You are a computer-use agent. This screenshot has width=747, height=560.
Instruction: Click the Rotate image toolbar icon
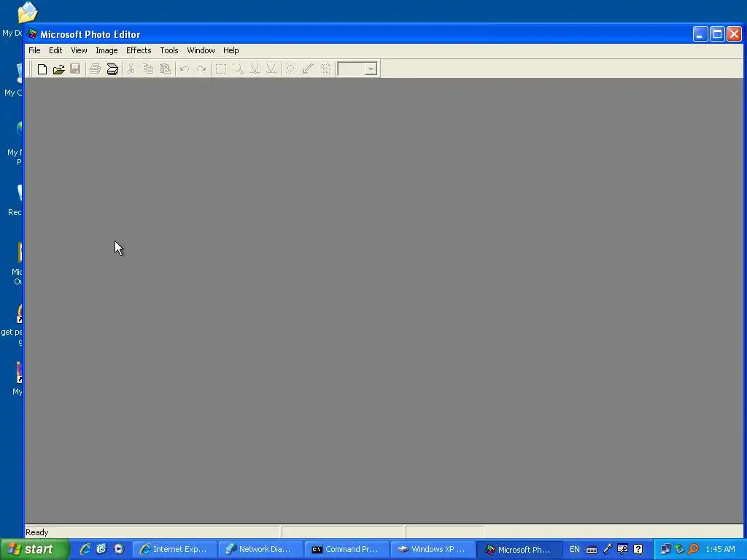325,69
